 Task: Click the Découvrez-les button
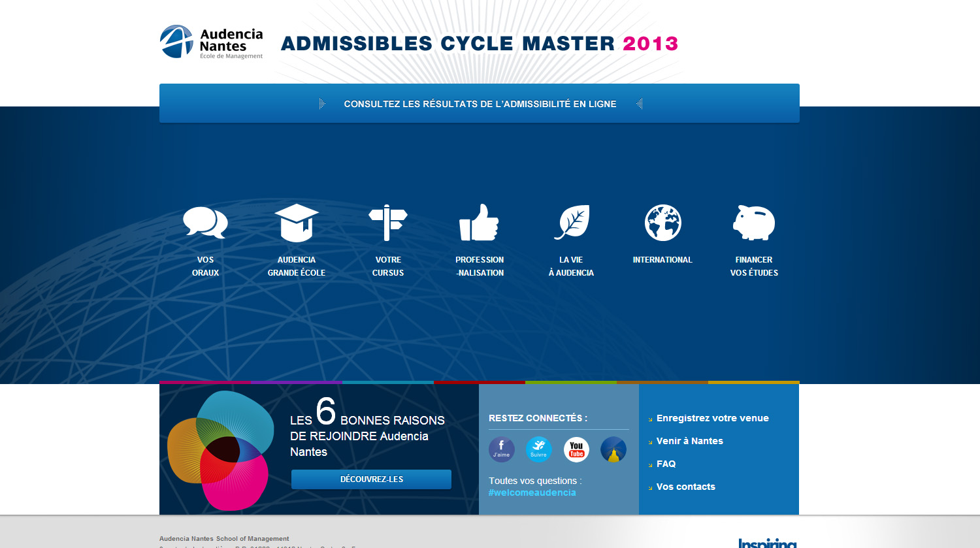[x=371, y=479]
